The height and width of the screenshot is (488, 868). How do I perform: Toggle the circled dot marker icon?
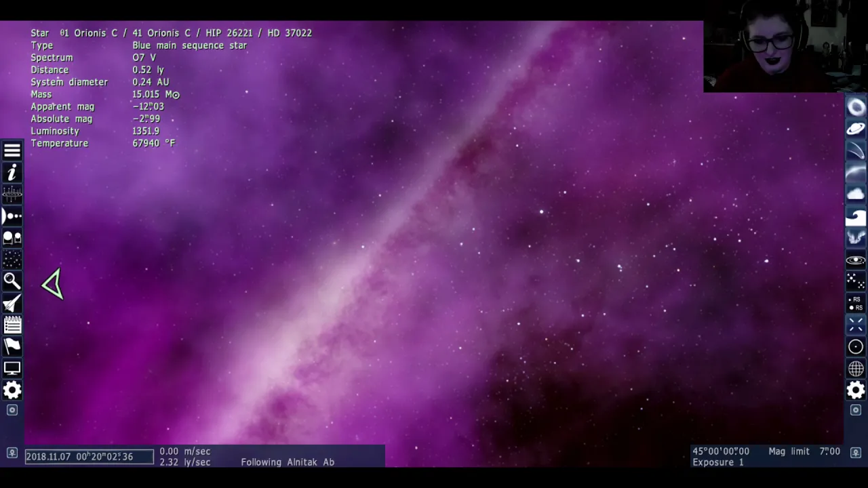tap(856, 346)
